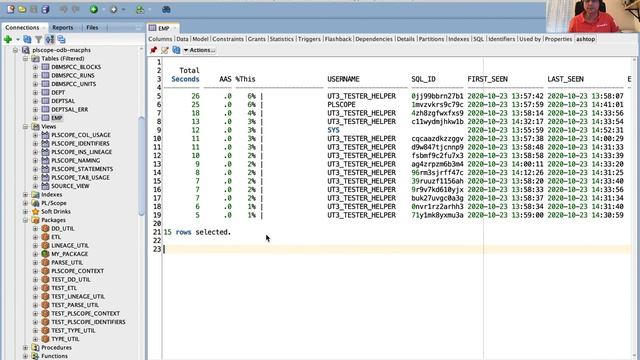Open the Data sub-tab
640x360 pixels.
click(x=182, y=39)
